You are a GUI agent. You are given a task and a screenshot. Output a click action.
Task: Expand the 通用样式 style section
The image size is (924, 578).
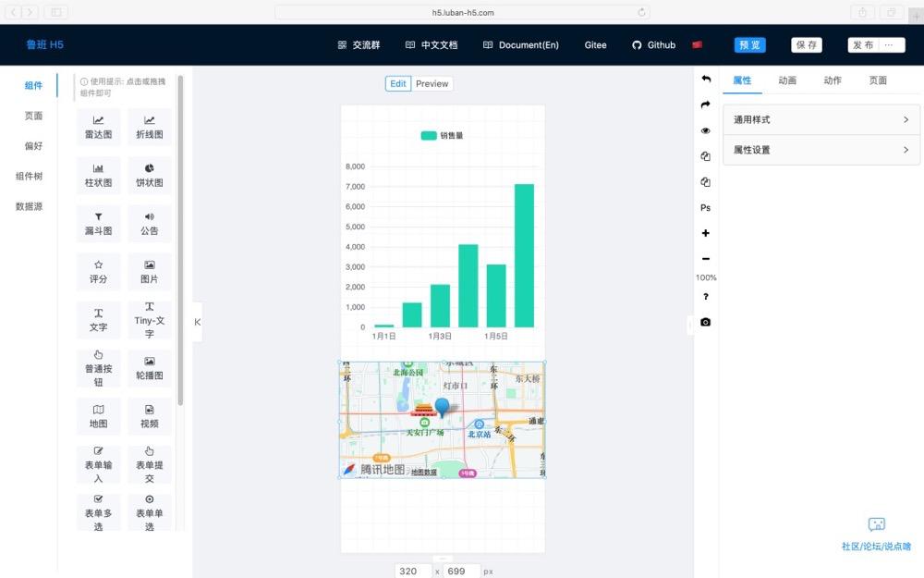point(821,119)
